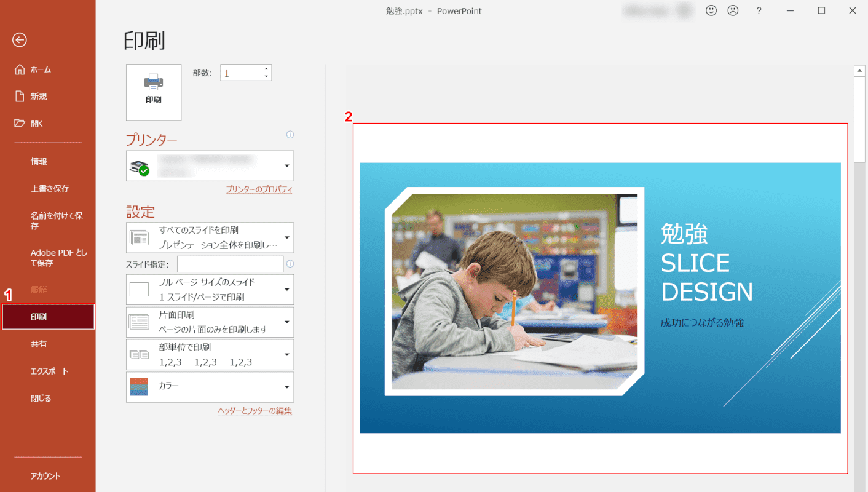Minimize the PowerPoint window
This screenshot has width=868, height=492.
[x=791, y=10]
